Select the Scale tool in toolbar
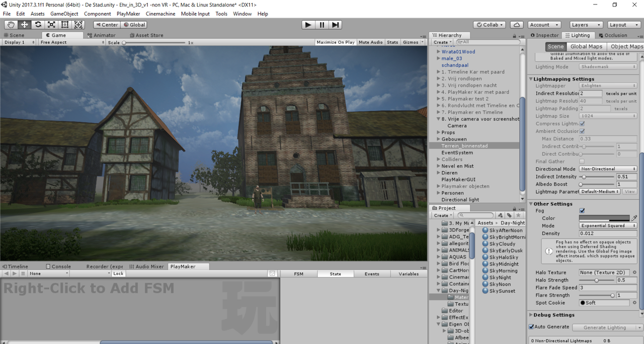The height and width of the screenshot is (344, 644). [51, 25]
